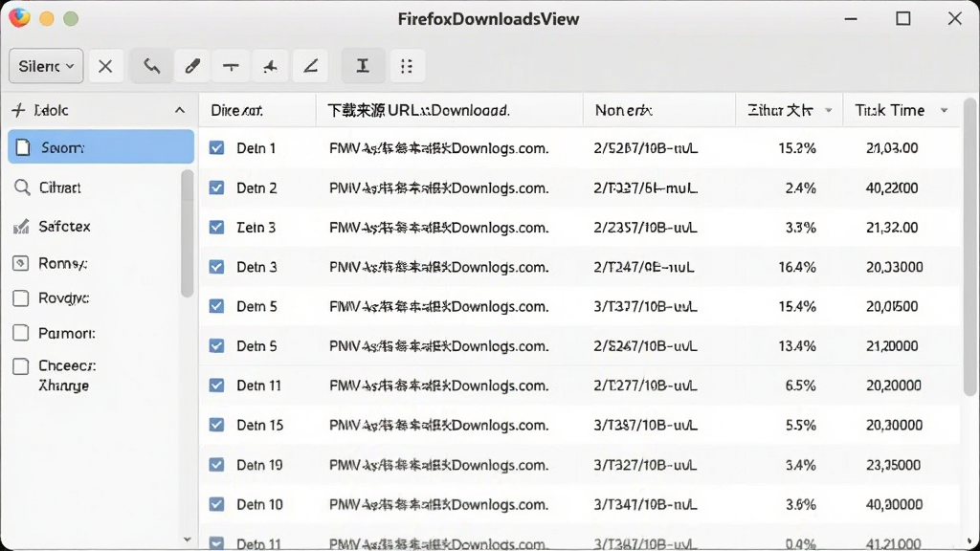Viewport: 980px width, 551px height.
Task: Uncheck the Detn 2 row checkbox
Action: (217, 187)
